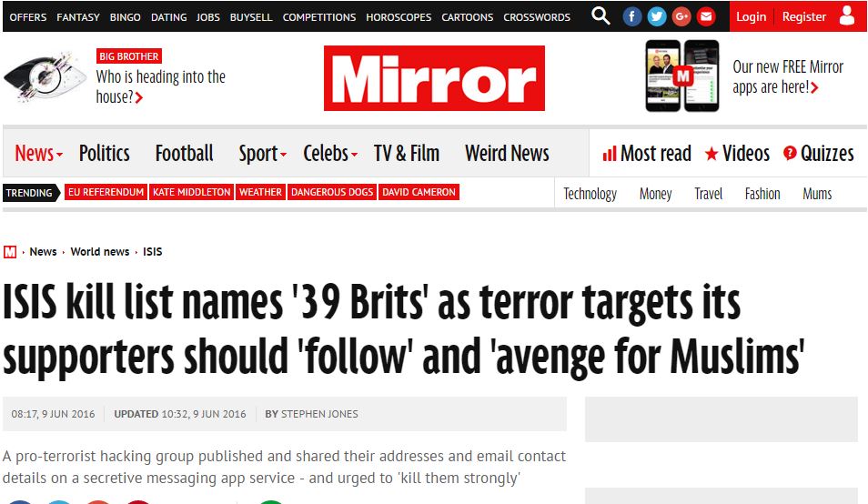Image resolution: width=868 pixels, height=504 pixels.
Task: Click the Login button
Action: point(751,16)
